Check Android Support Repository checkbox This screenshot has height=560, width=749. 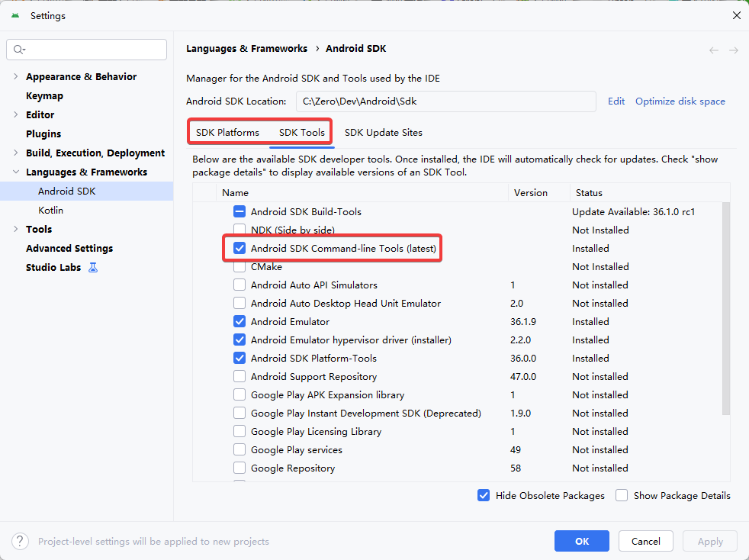[239, 377]
